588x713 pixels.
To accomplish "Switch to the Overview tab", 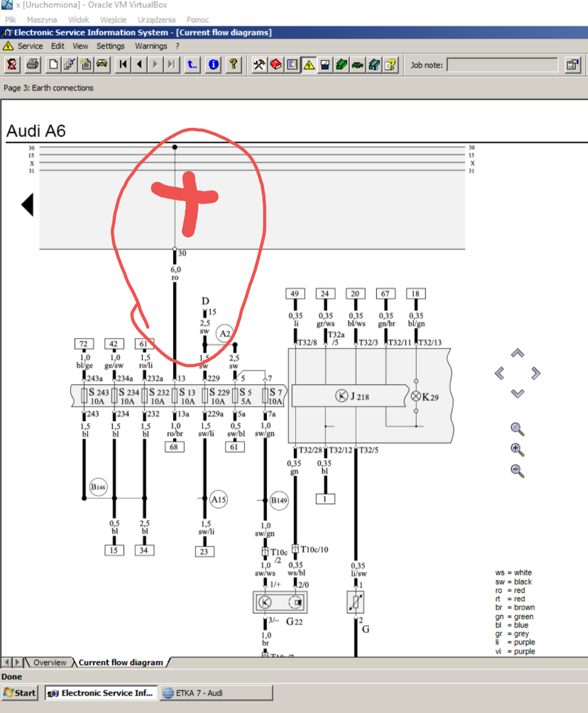I will click(50, 662).
